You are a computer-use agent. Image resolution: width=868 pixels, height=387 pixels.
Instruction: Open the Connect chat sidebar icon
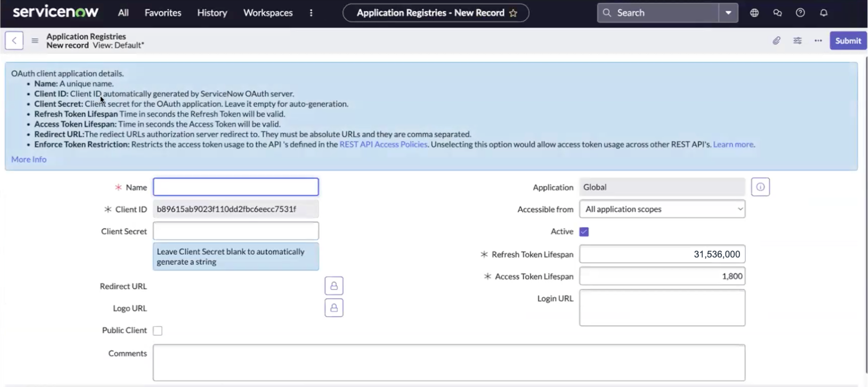[777, 13]
